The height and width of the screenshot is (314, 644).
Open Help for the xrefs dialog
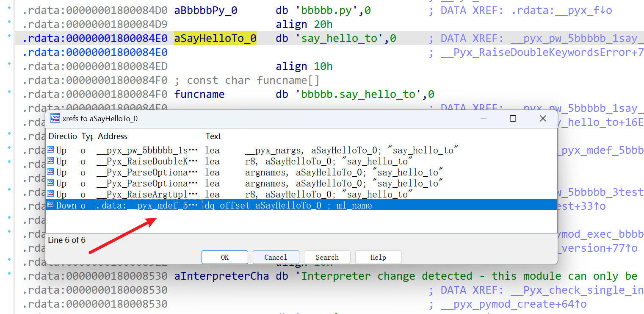[x=378, y=257]
